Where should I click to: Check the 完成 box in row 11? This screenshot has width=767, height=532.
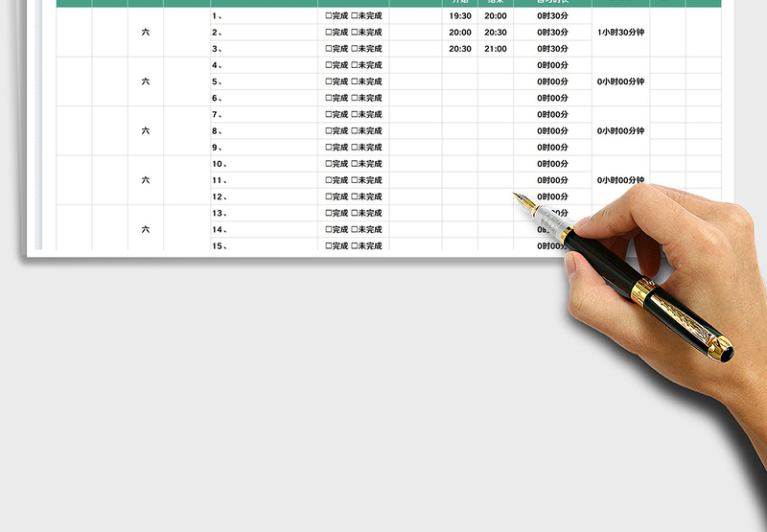(x=329, y=180)
